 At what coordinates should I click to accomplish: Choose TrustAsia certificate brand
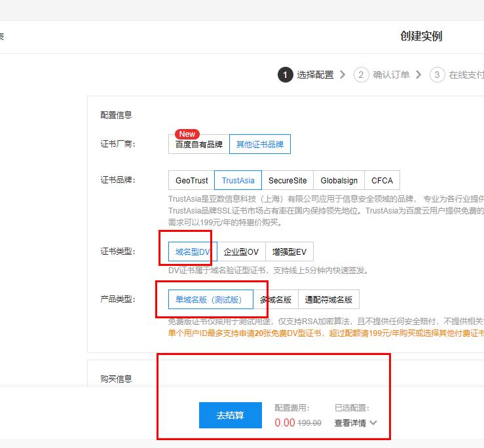point(238,181)
